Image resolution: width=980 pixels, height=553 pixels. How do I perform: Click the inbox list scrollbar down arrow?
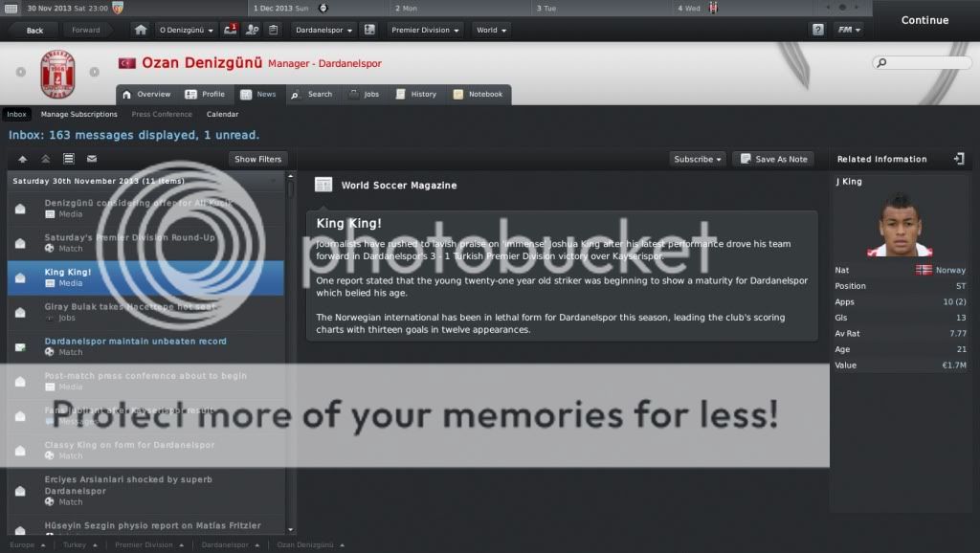point(291,530)
